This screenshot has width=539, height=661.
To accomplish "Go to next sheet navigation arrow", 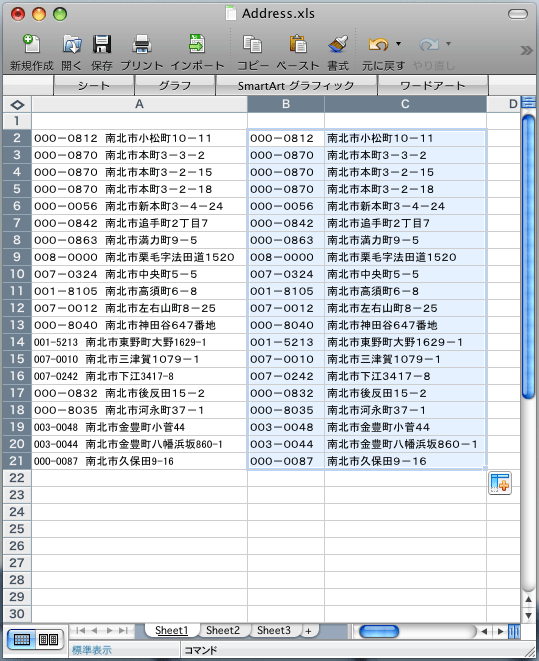I will [110, 631].
